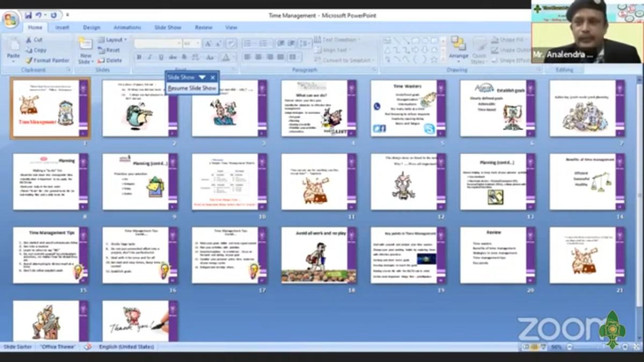Select the Format Painter tool

click(x=47, y=61)
